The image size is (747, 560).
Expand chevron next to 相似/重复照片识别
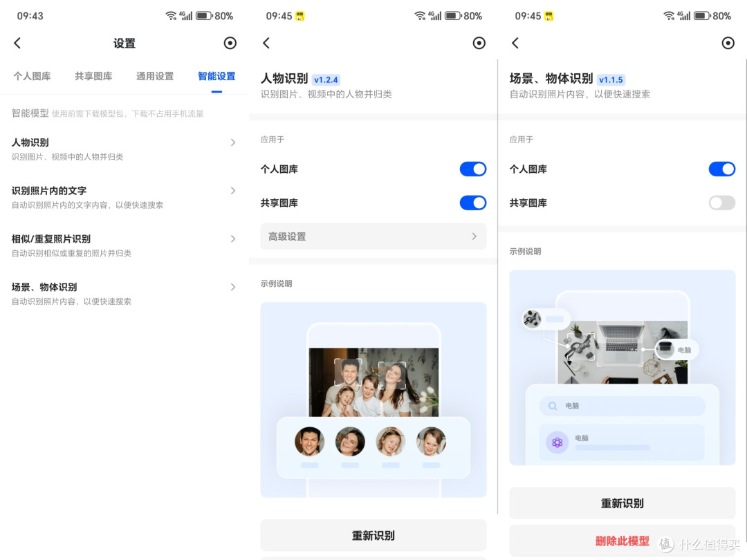233,239
